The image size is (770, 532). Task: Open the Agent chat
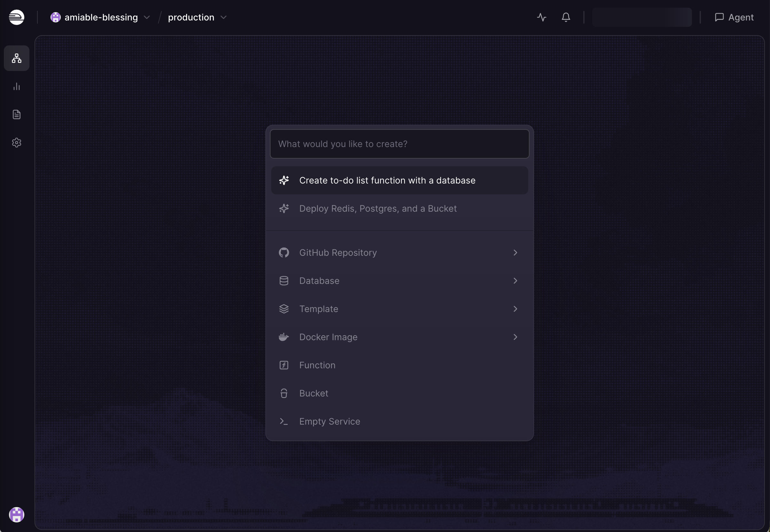[734, 17]
